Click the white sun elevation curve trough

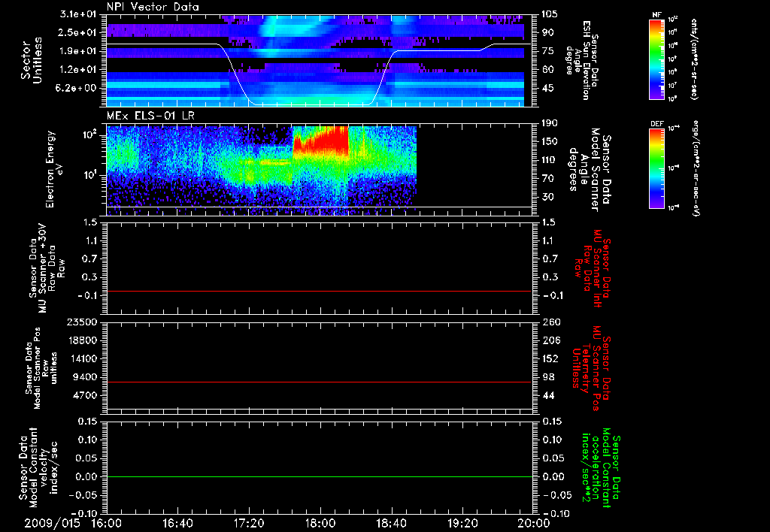pyautogui.click(x=312, y=104)
